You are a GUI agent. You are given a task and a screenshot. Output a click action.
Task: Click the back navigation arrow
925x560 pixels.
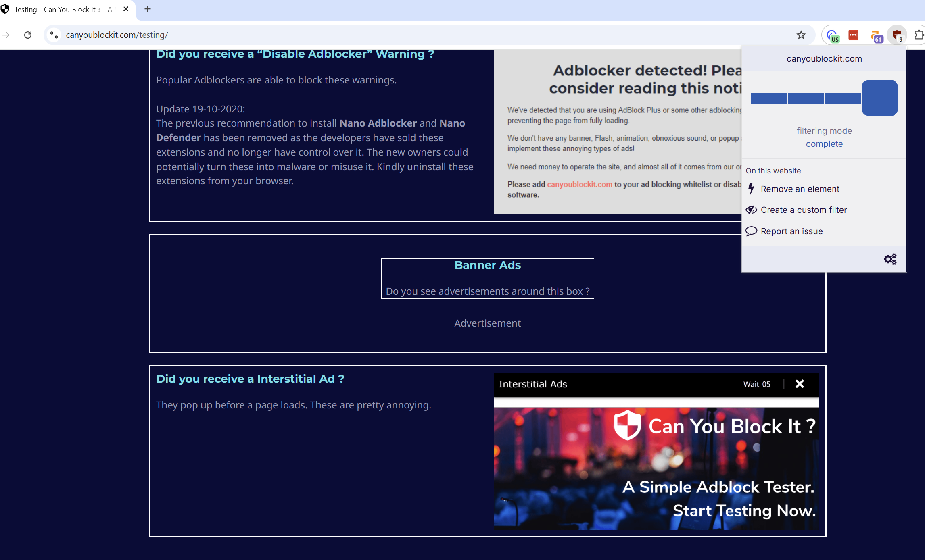(x=6, y=35)
